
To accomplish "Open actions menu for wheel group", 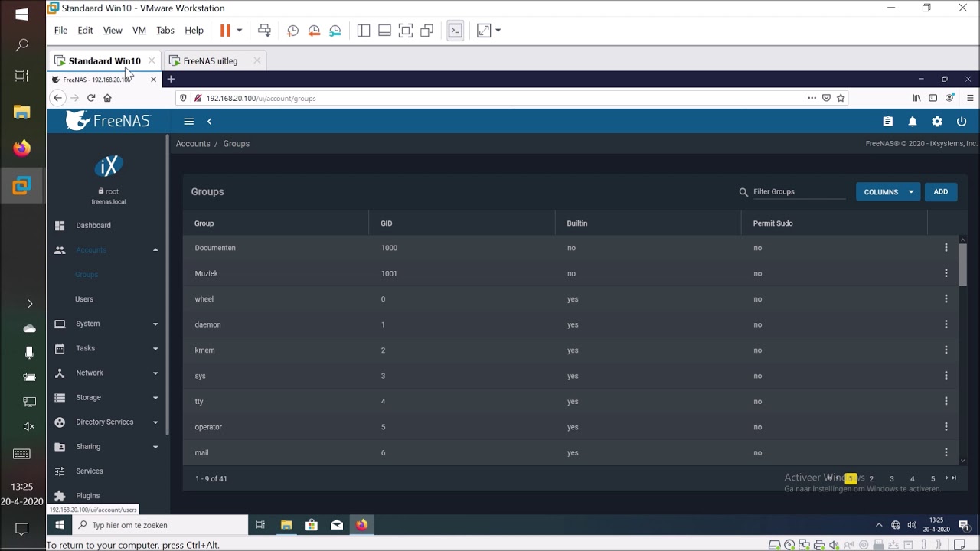I will pos(946,299).
